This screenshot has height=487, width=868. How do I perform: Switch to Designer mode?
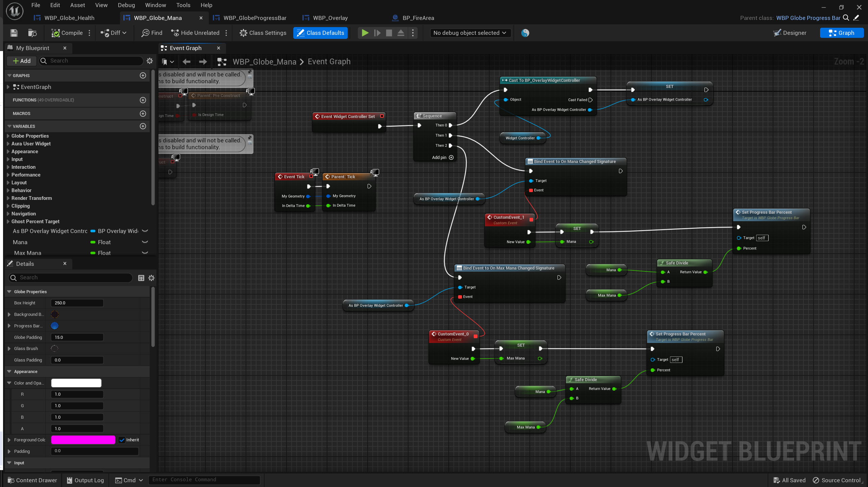click(x=790, y=33)
